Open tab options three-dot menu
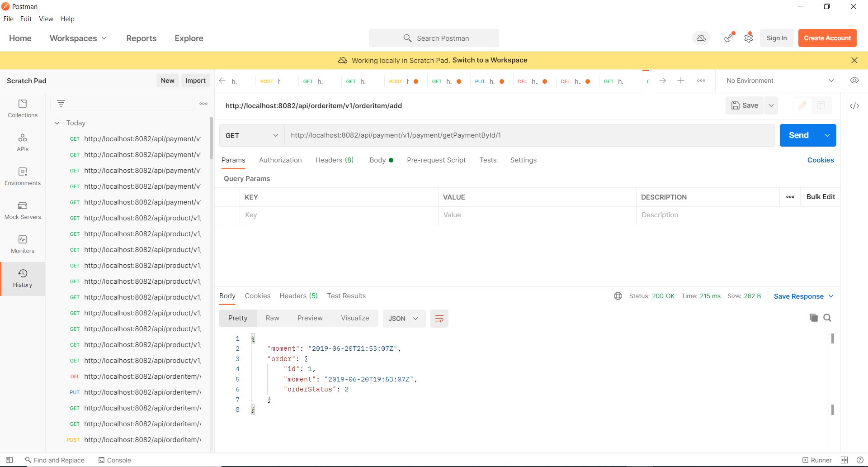 click(701, 81)
